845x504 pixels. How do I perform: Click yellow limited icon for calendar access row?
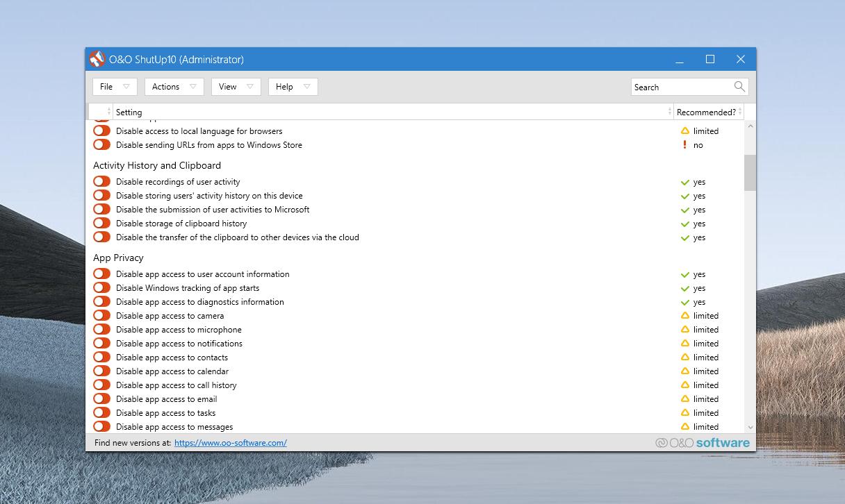pyautogui.click(x=685, y=371)
